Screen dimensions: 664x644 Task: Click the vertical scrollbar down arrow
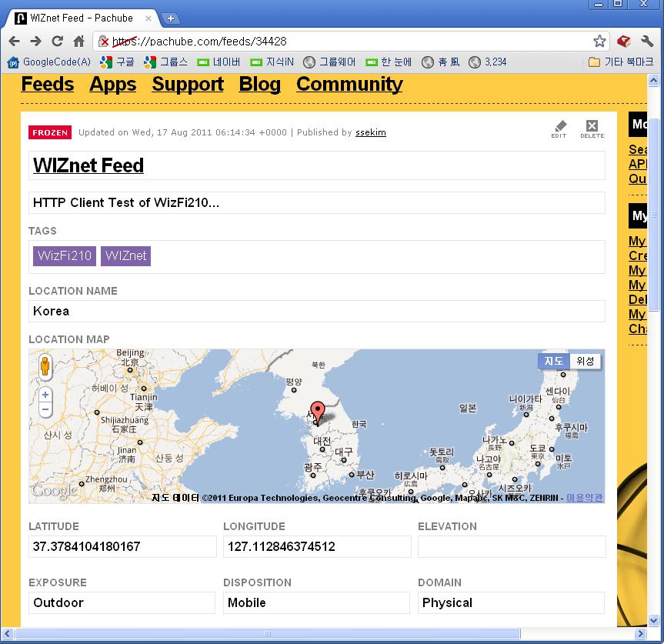coord(653,621)
